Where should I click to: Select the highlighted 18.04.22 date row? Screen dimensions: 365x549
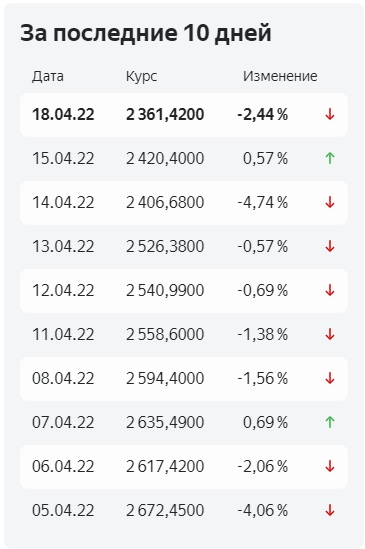184,115
